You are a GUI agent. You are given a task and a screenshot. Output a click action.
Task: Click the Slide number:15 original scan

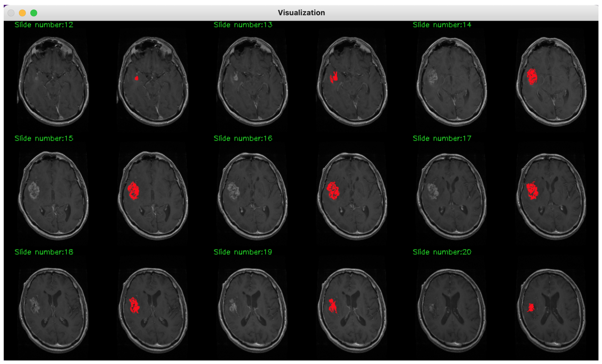(x=54, y=195)
